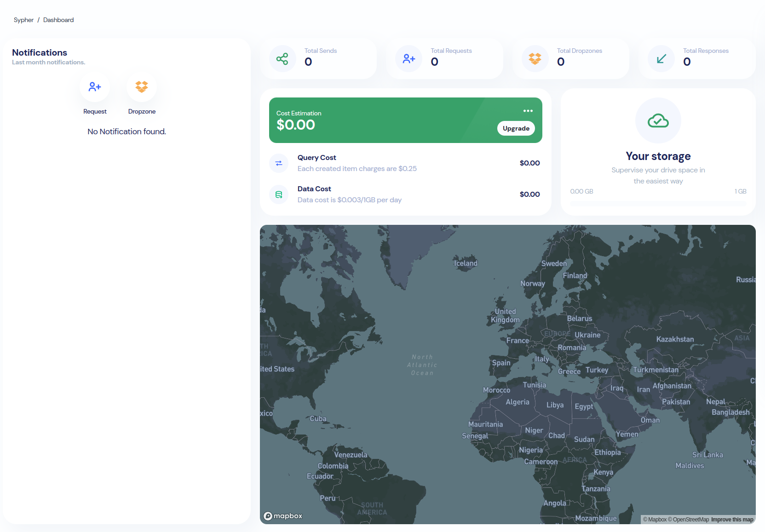Viewport: 765px width, 532px height.
Task: Click the Total Dropzones dropzone icon
Action: 535,58
